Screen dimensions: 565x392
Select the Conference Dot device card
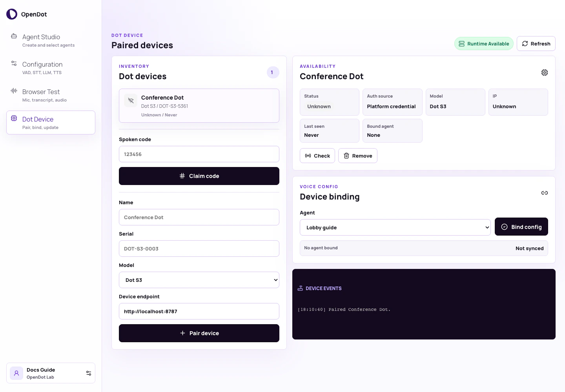[x=199, y=106]
